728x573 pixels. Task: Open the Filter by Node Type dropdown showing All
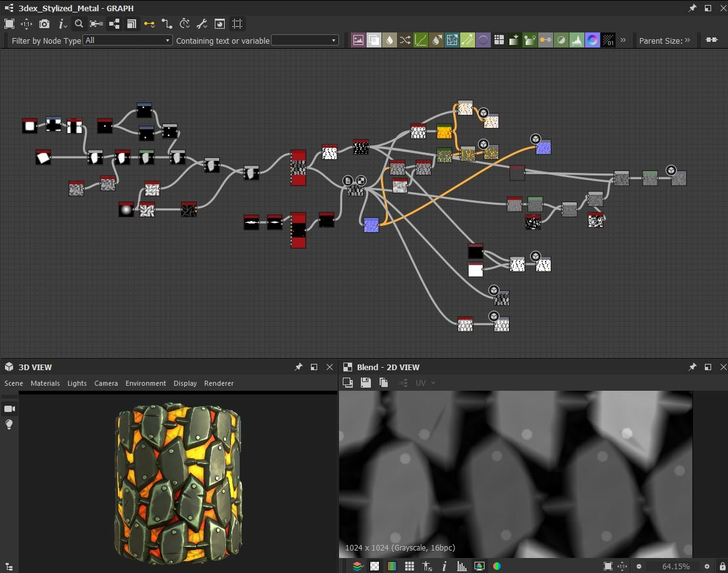click(x=127, y=40)
